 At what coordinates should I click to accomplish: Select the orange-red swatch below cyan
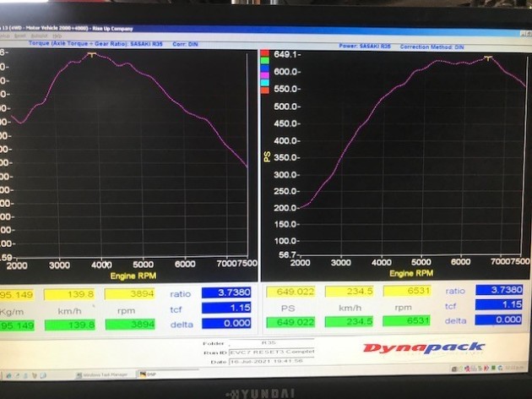265,90
